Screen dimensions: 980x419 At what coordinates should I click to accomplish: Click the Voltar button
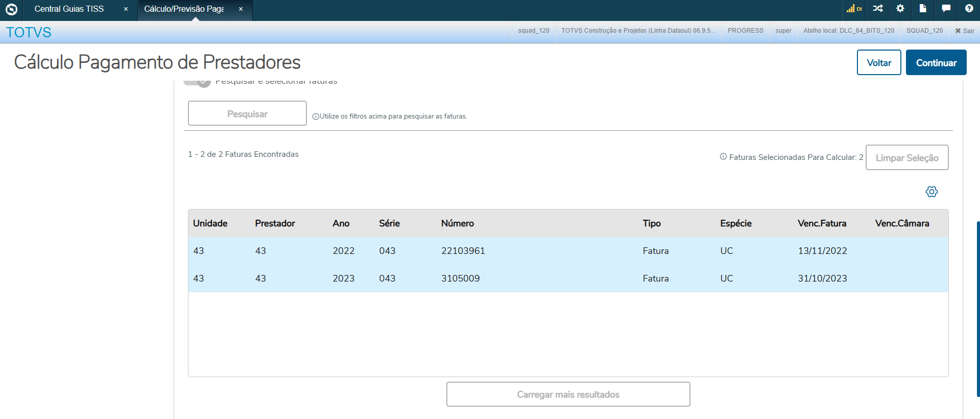point(878,63)
